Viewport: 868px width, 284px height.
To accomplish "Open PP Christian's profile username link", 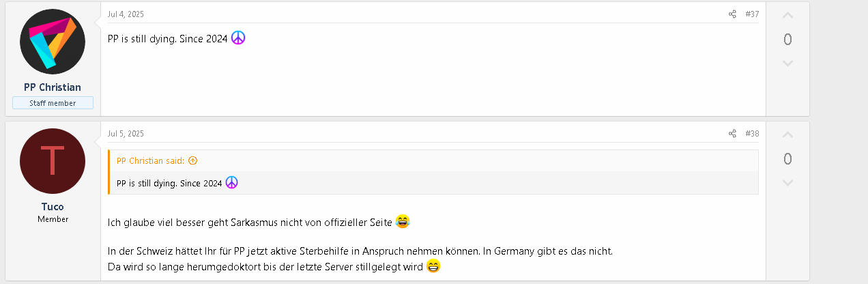I will coord(53,87).
